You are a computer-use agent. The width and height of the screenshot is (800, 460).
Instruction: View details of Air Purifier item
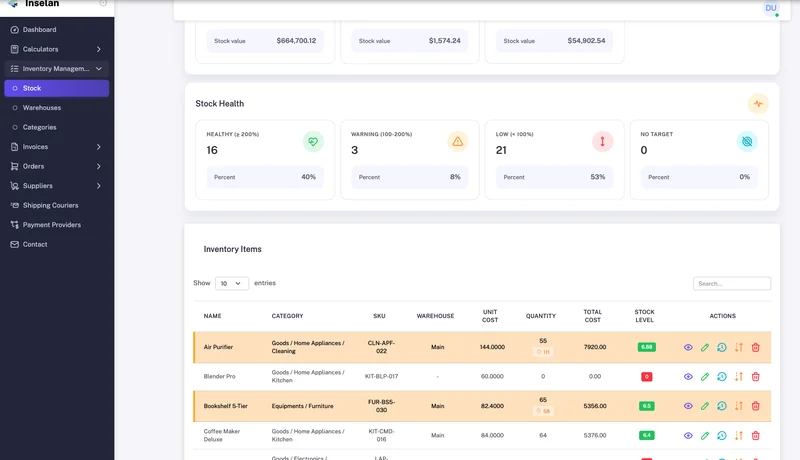(x=688, y=347)
